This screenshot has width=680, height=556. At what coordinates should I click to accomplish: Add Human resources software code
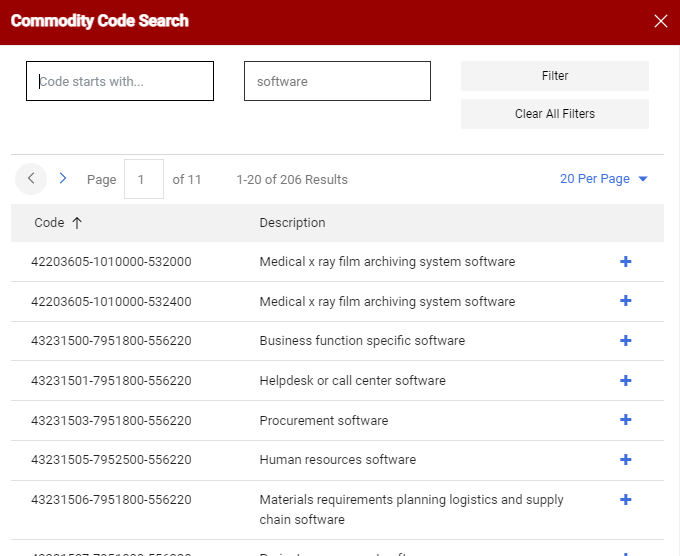[x=626, y=460]
